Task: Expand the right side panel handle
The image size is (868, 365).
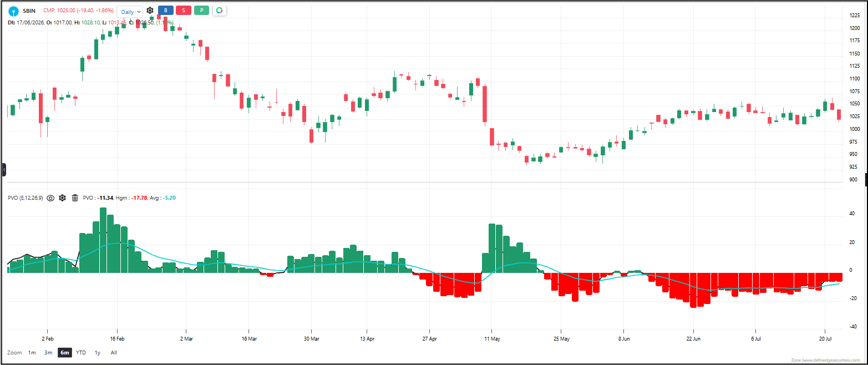Action: coord(866,170)
